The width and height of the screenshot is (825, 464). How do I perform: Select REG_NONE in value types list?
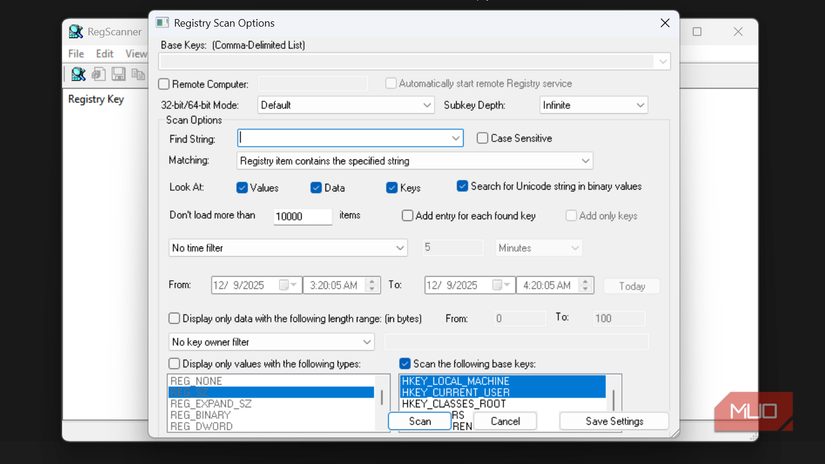point(271,381)
